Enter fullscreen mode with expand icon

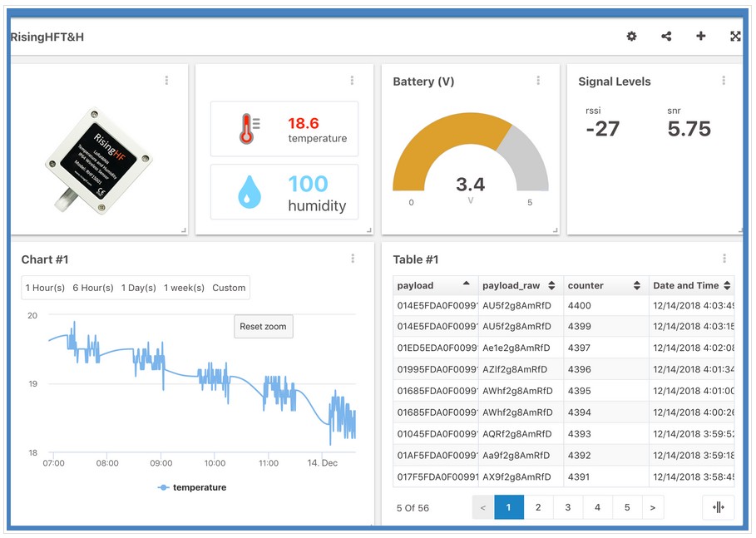(735, 36)
